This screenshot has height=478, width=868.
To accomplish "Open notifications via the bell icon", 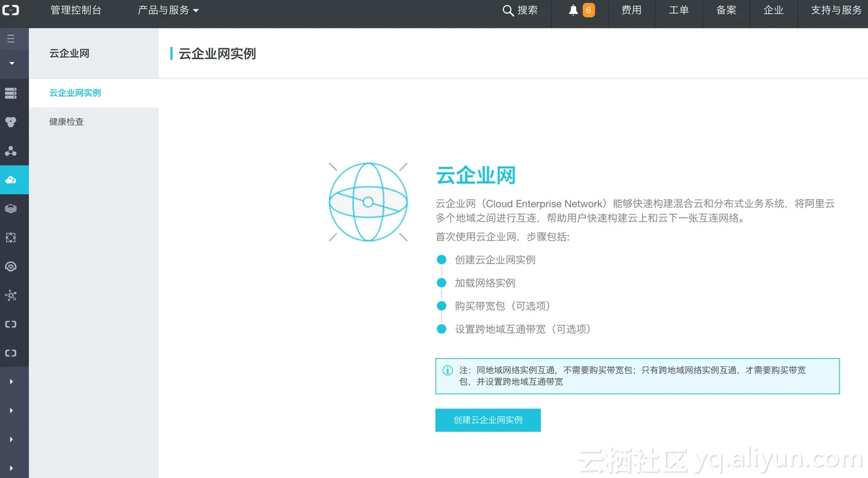I will [573, 11].
